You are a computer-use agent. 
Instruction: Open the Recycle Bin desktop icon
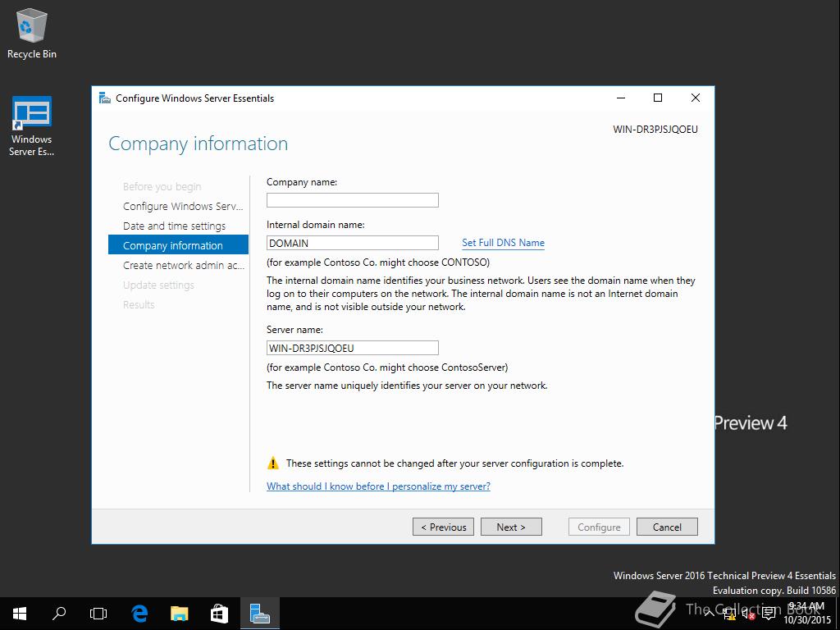click(32, 32)
